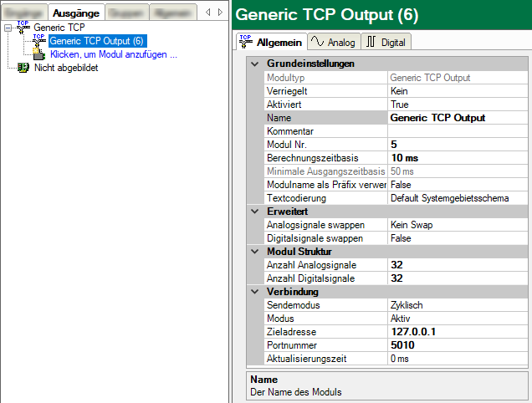
Task: Collapse the Erweitert section
Action: click(x=255, y=212)
